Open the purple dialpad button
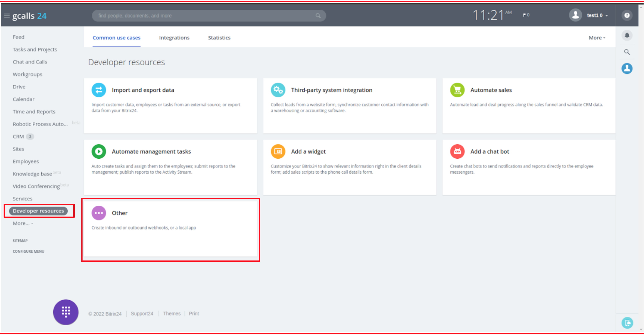The width and height of the screenshot is (644, 336). [66, 312]
